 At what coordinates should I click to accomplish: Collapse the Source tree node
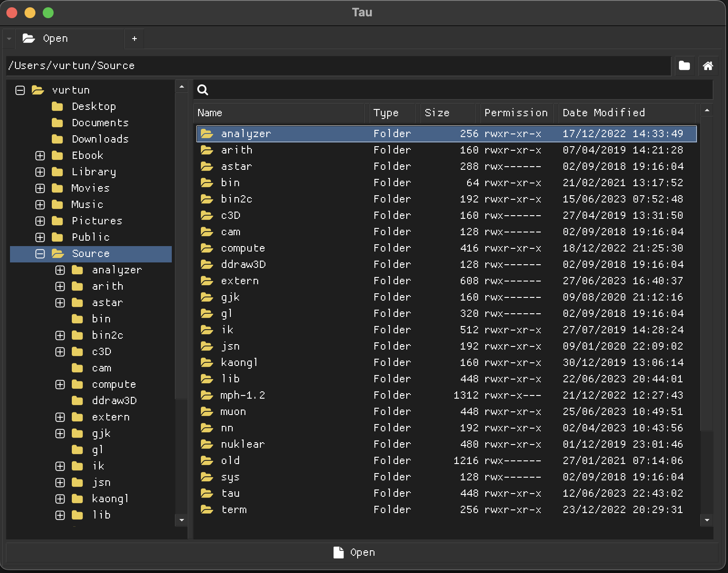(40, 254)
